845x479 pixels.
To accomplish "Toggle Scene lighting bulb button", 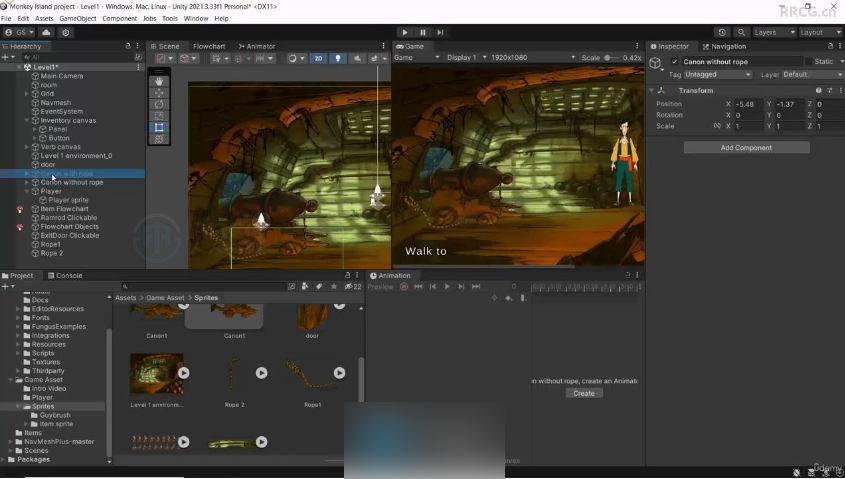I will pos(338,58).
